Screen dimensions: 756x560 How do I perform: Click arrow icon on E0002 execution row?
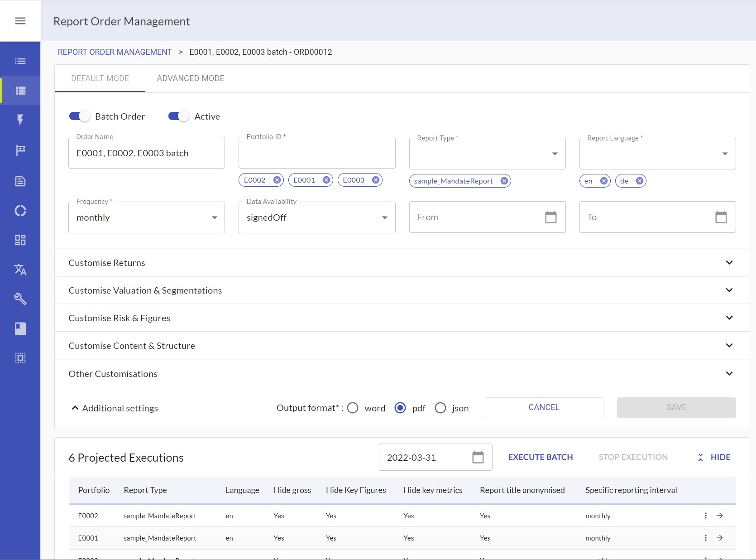point(720,516)
